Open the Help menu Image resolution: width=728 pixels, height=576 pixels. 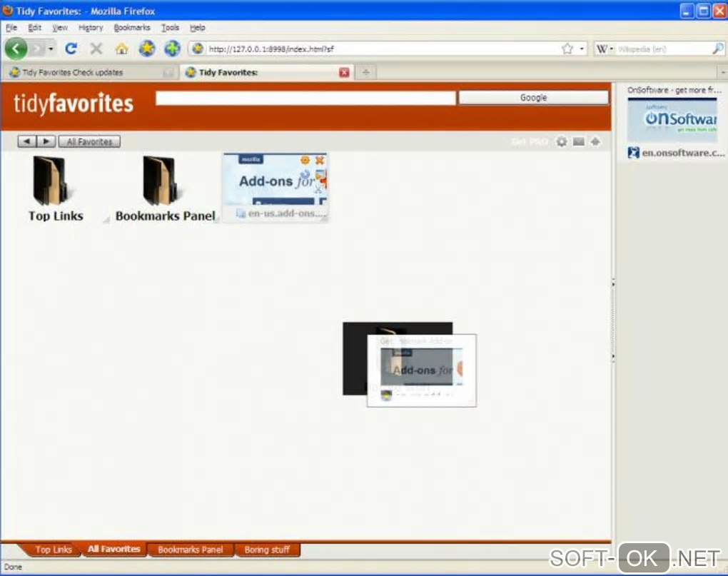point(197,27)
